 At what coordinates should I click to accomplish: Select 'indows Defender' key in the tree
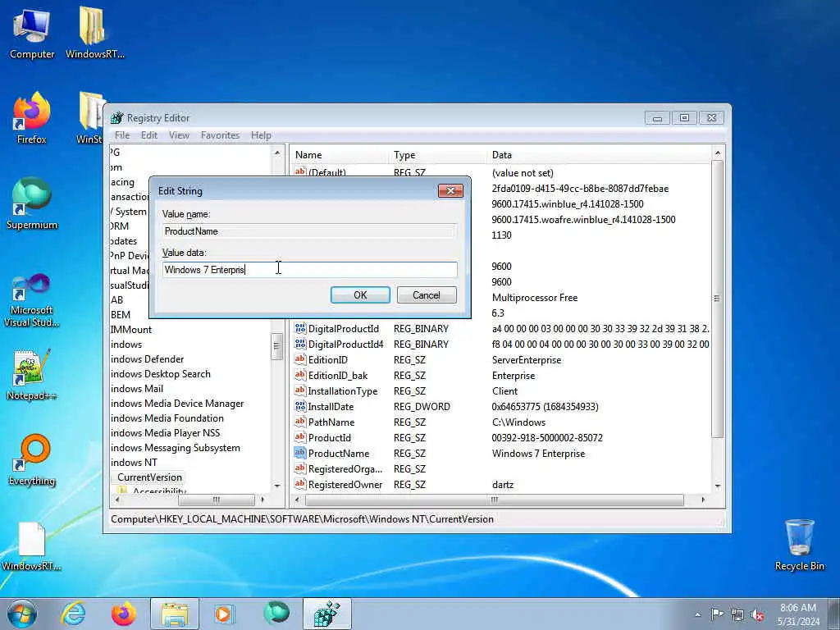pyautogui.click(x=148, y=359)
